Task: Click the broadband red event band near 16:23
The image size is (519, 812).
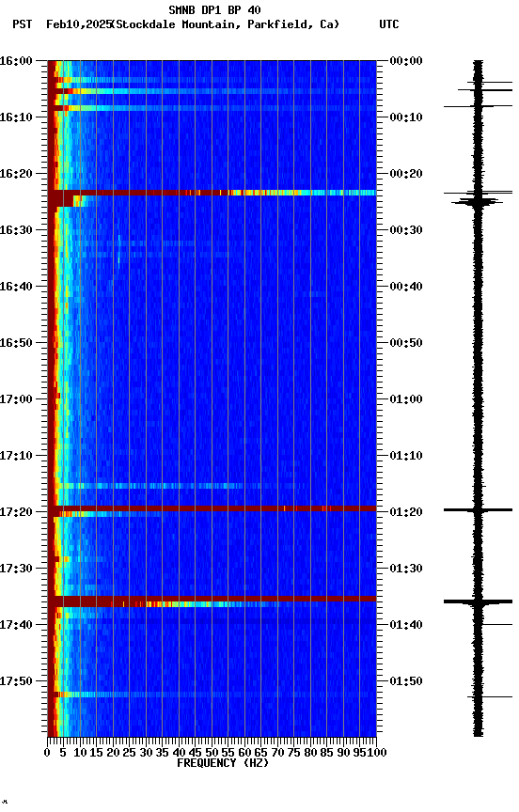Action: (x=212, y=193)
